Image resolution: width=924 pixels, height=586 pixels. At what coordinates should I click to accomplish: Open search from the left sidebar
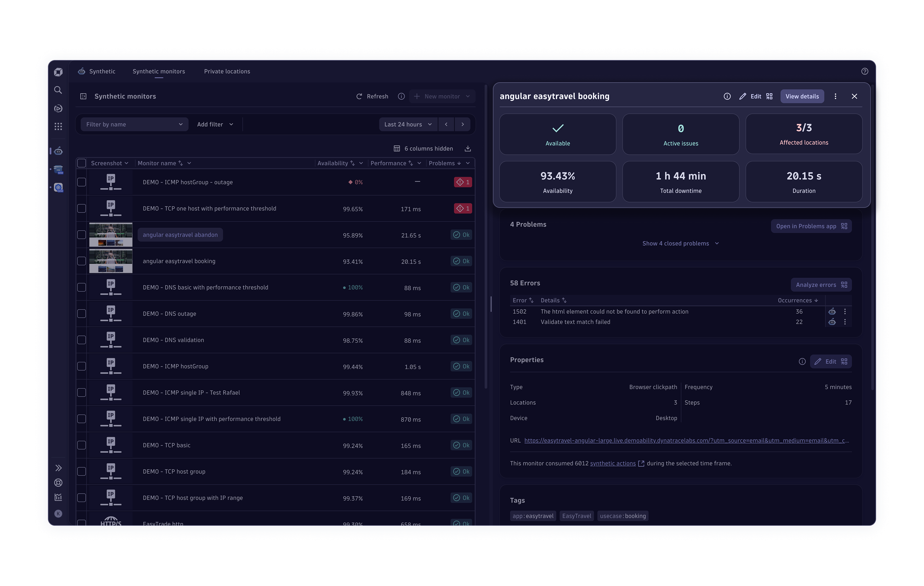click(58, 90)
